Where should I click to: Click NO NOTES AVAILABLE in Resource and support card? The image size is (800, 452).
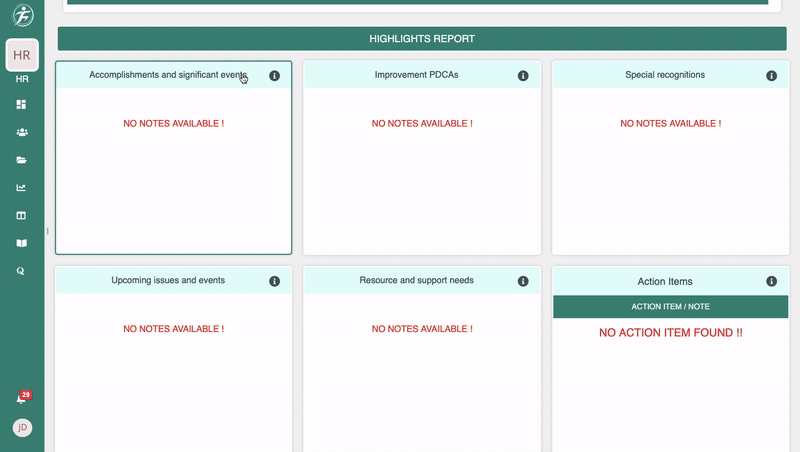pos(422,329)
